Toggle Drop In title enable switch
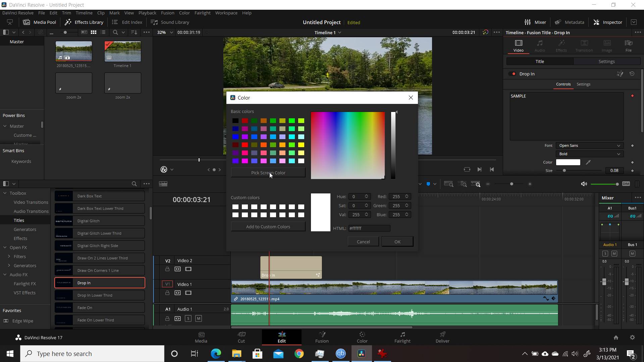Image resolution: width=644 pixels, height=362 pixels. pyautogui.click(x=512, y=74)
